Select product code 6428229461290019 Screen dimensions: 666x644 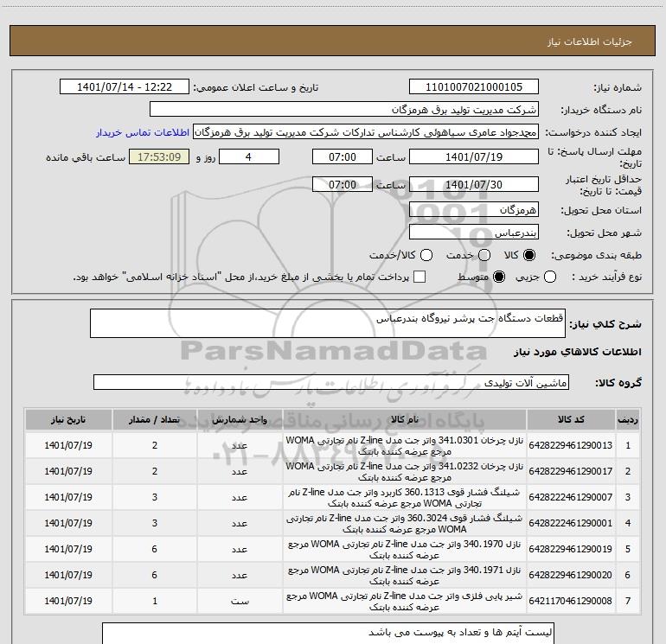(571, 549)
